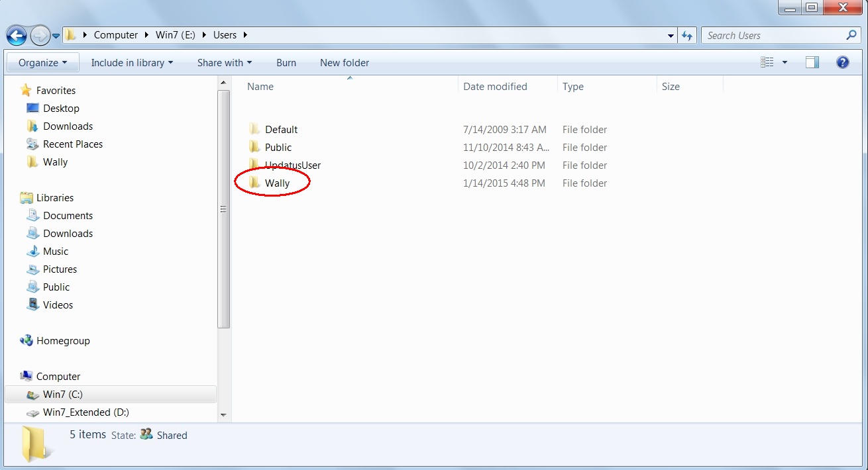The width and height of the screenshot is (868, 470).
Task: Open the Help question mark icon
Action: [842, 62]
